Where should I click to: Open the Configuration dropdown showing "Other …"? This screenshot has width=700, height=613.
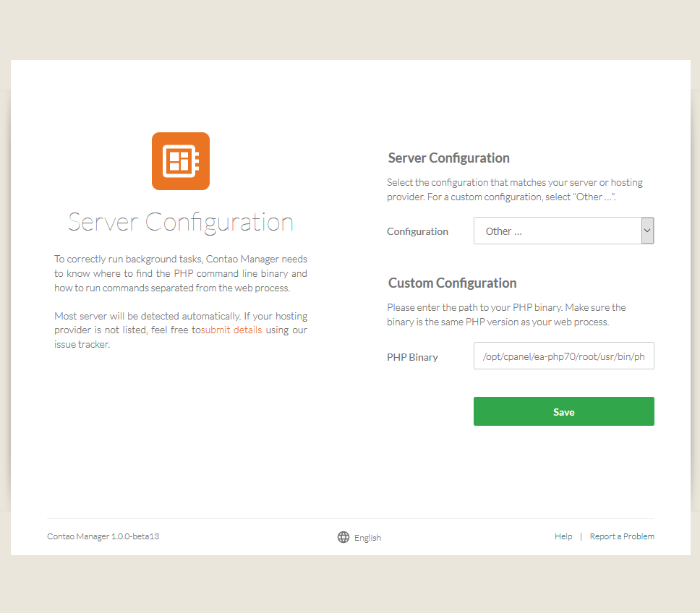click(557, 231)
